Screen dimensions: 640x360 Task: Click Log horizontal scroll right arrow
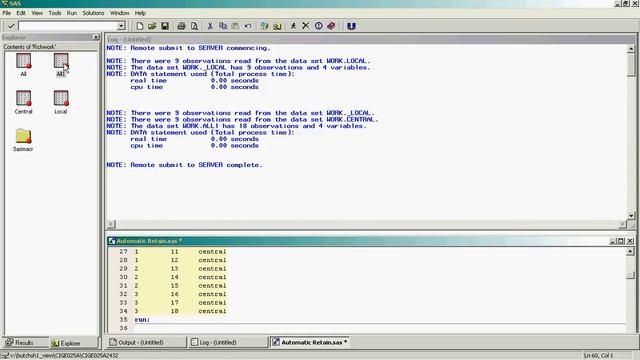622,224
